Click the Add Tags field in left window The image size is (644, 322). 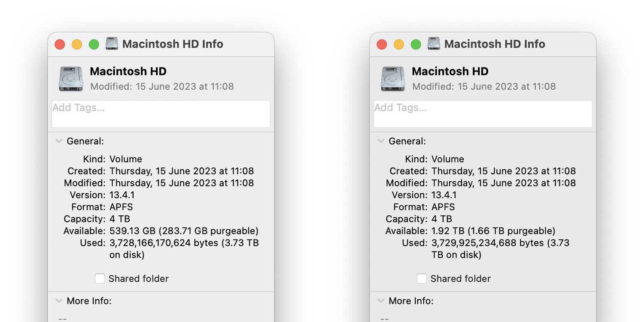(161, 114)
